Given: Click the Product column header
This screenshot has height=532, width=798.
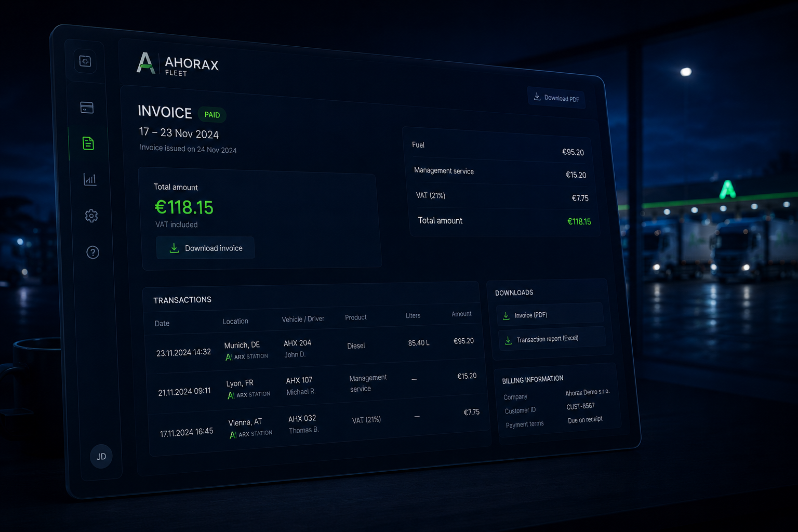Looking at the screenshot, I should pos(356,317).
